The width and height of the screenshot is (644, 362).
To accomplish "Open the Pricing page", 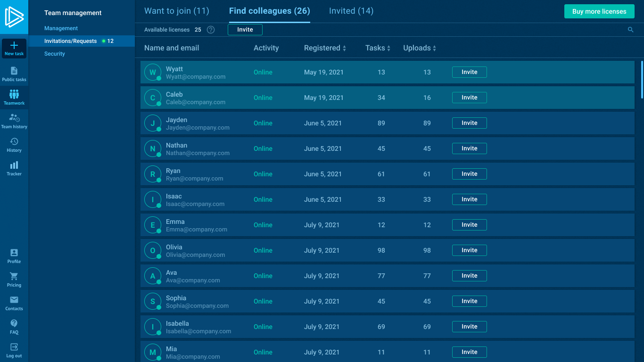I will point(14,280).
